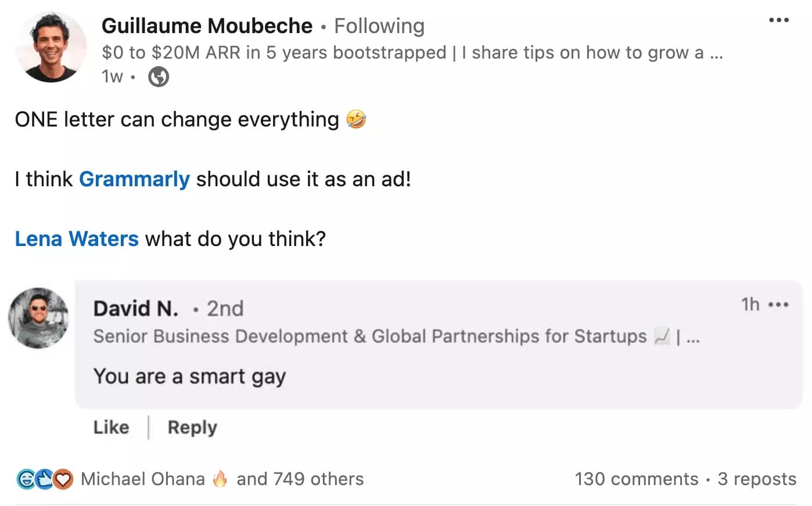The image size is (812, 506).
Task: Toggle Following status on Guillaume Moubeche
Action: click(378, 26)
